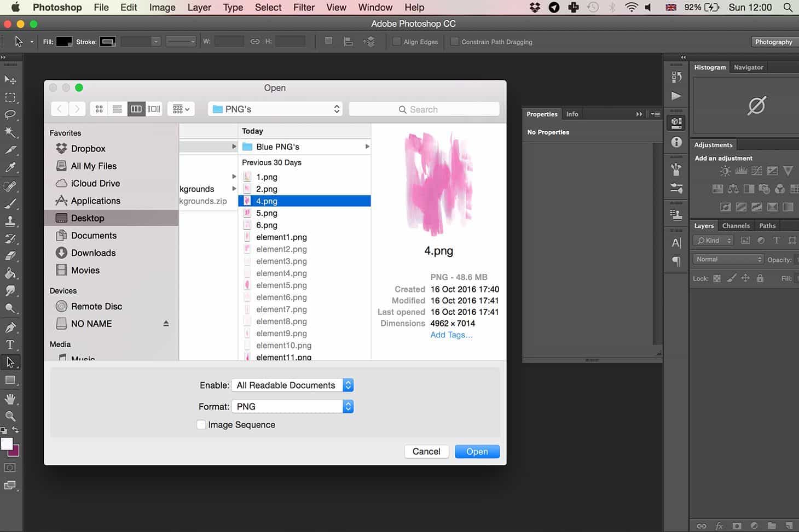Switch to the Channels tab
The image size is (799, 532).
pyautogui.click(x=736, y=226)
